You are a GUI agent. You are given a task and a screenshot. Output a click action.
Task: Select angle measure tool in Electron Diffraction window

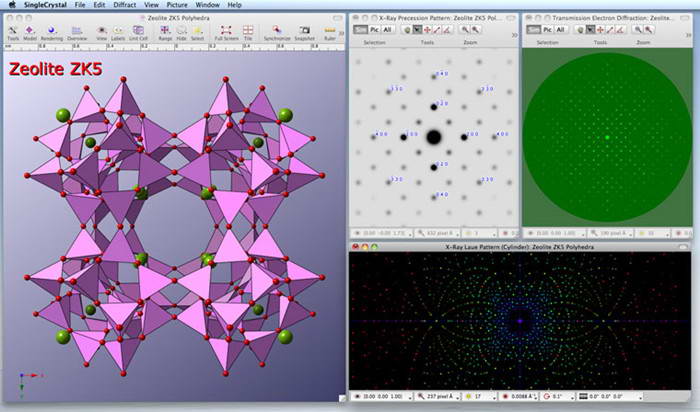[621, 29]
